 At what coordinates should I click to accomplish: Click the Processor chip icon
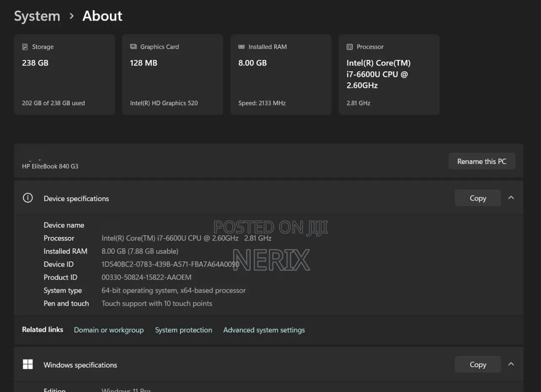pyautogui.click(x=350, y=47)
